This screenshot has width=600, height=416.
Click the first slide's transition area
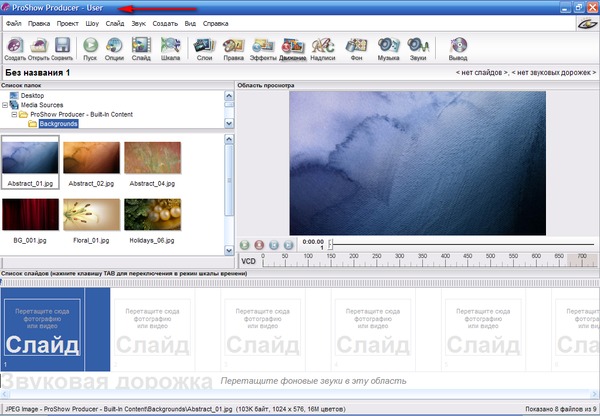click(97, 329)
